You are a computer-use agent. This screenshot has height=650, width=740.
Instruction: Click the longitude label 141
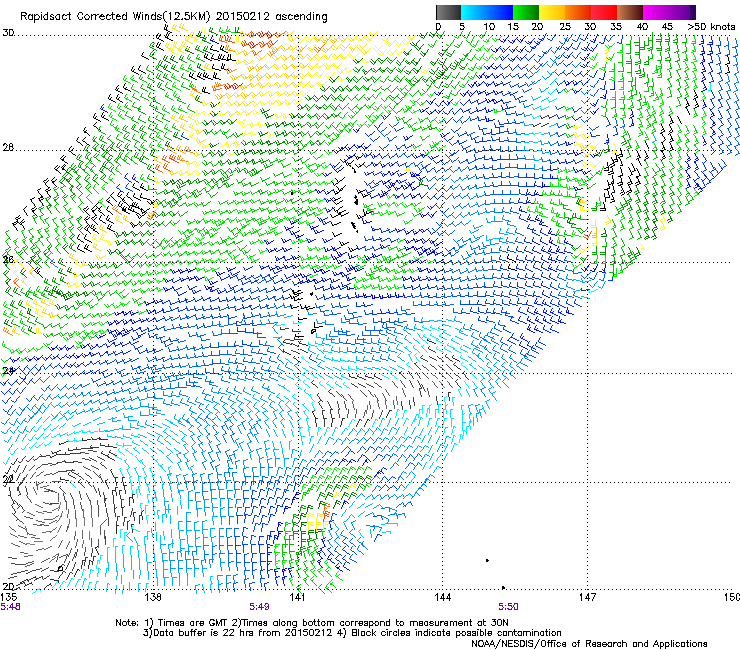point(297,597)
